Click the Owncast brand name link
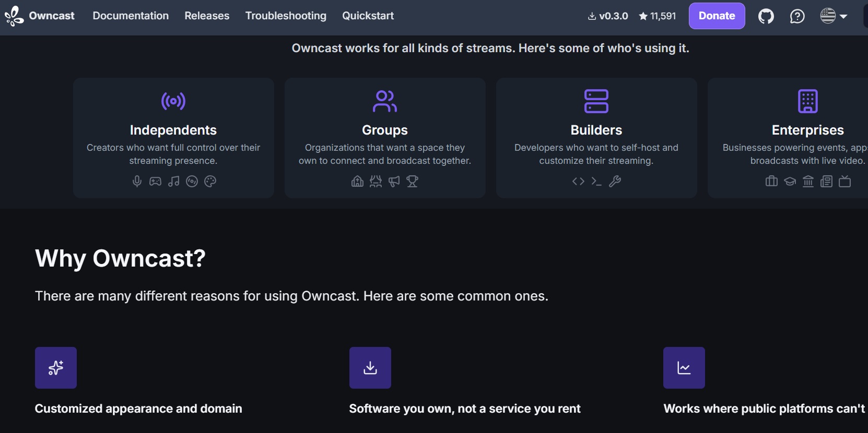Screen dimensions: 868x433 [52, 16]
